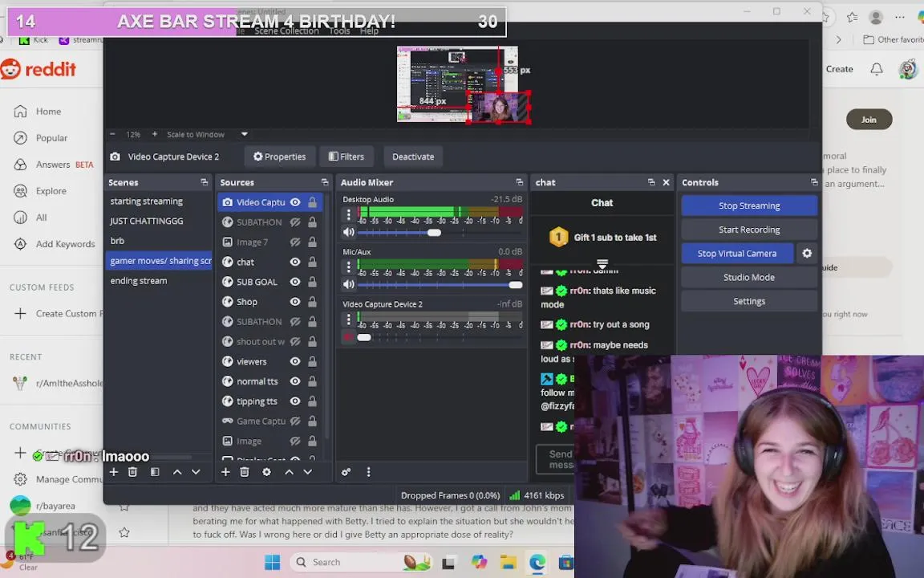Viewport: 924px width, 578px height.
Task: Click the chat Send message field
Action: tap(555, 459)
